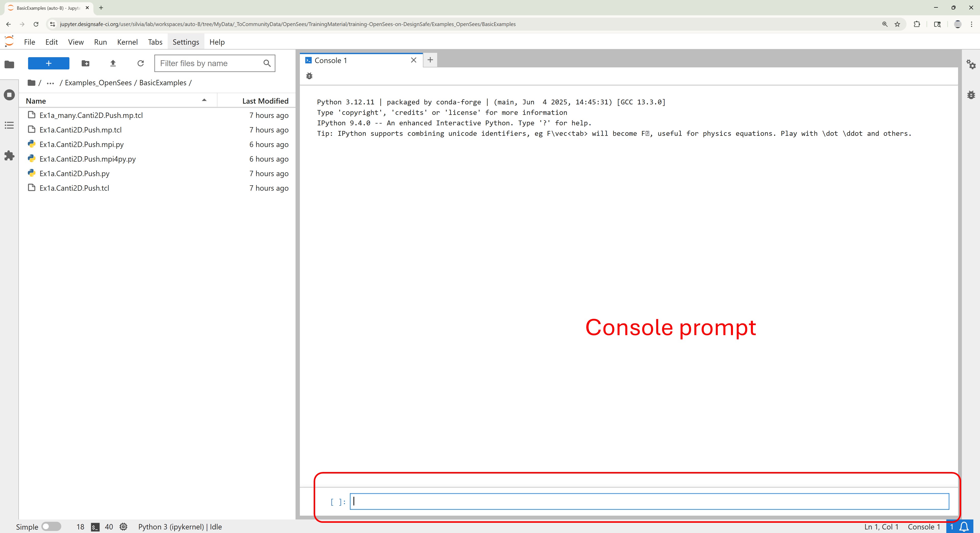Open the File Browser sidebar icon

(x=9, y=64)
